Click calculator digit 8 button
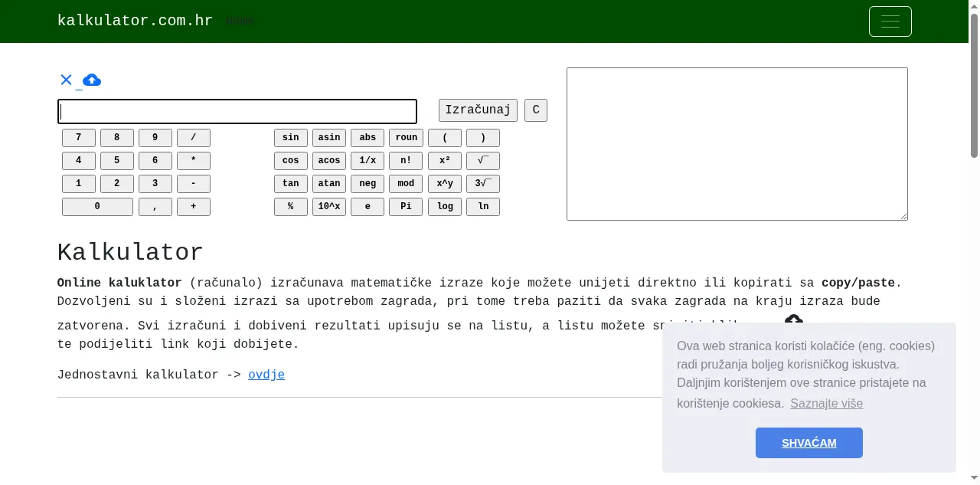 tap(117, 138)
